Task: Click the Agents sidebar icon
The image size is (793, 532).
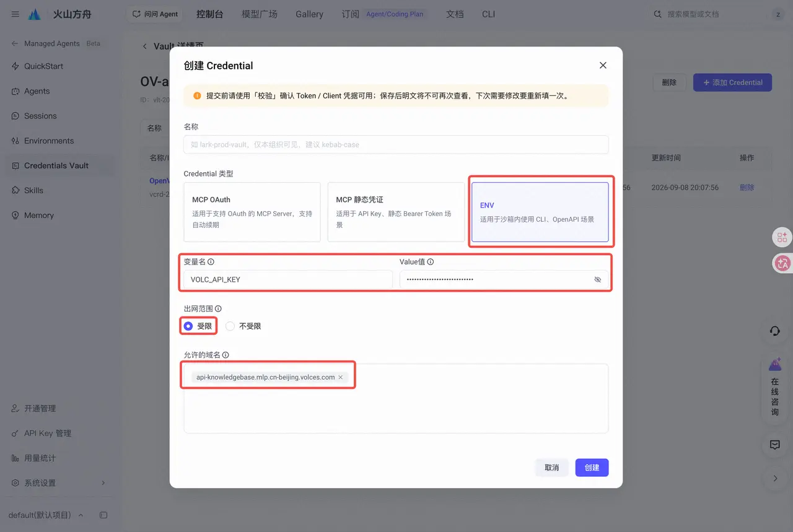Action: click(x=15, y=91)
